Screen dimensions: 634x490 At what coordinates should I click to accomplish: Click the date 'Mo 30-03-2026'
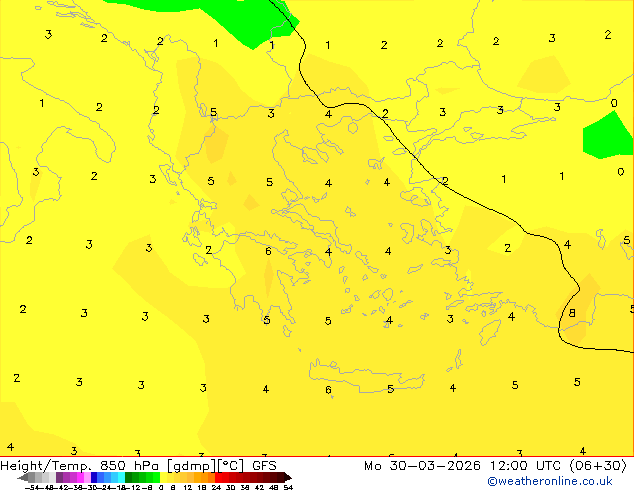pyautogui.click(x=422, y=466)
